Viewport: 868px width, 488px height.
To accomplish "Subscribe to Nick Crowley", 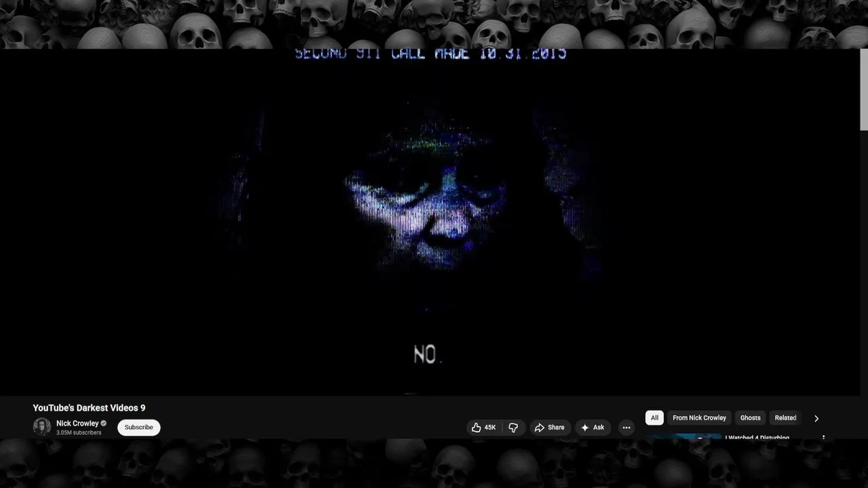I will [x=139, y=427].
